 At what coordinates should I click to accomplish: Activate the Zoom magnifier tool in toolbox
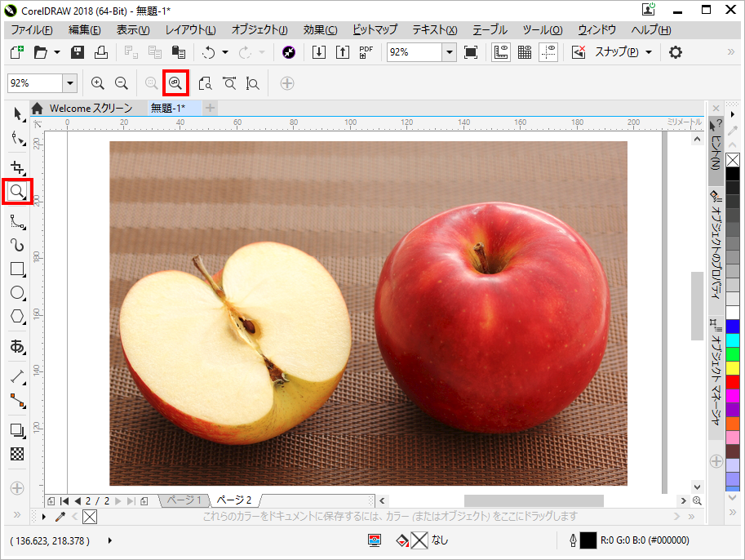[18, 192]
